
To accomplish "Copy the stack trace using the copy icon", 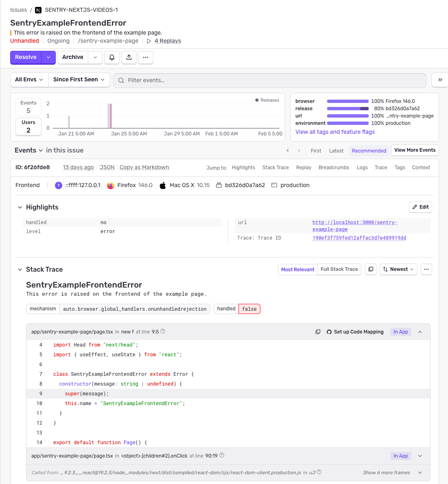I will click(370, 269).
